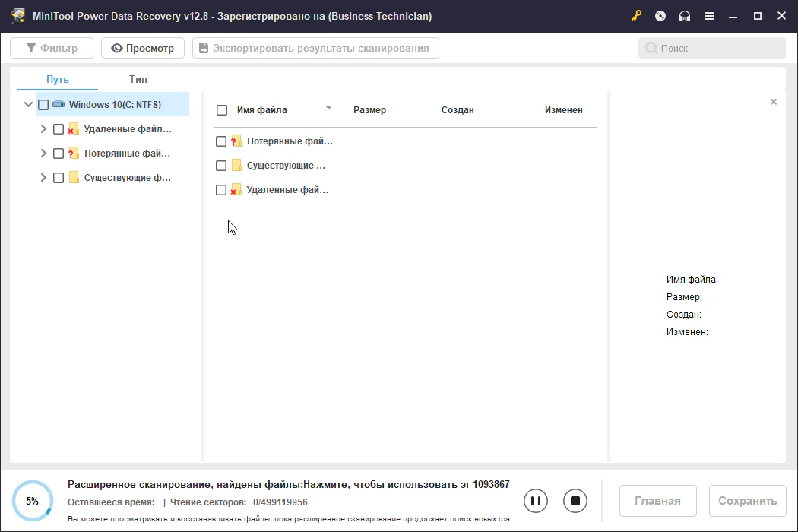The width and height of the screenshot is (798, 532).
Task: Enable checkbox for Удаленные файлы in file list
Action: [221, 190]
